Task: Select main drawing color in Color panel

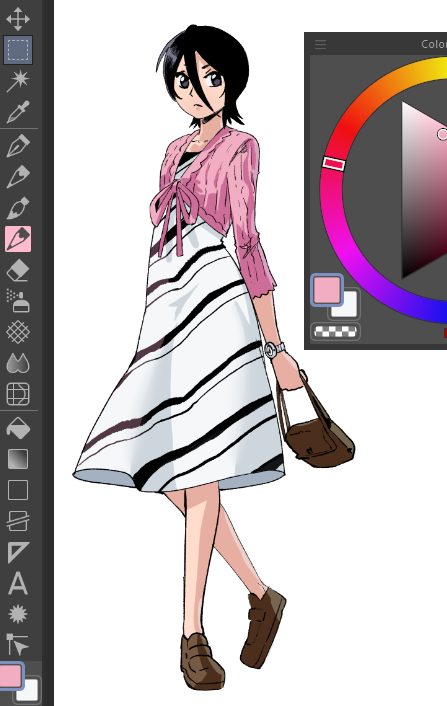Action: click(327, 290)
